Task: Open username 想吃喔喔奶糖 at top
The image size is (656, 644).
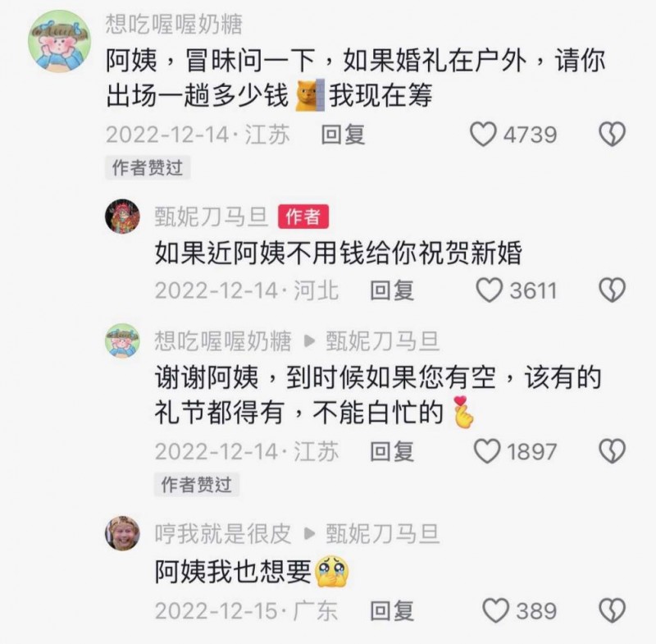Action: coord(174,24)
